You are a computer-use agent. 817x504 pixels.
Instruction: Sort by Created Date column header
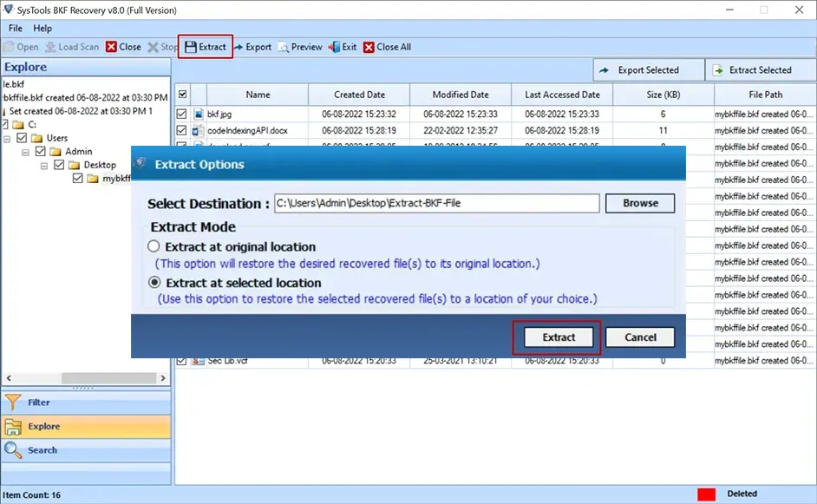coord(359,95)
